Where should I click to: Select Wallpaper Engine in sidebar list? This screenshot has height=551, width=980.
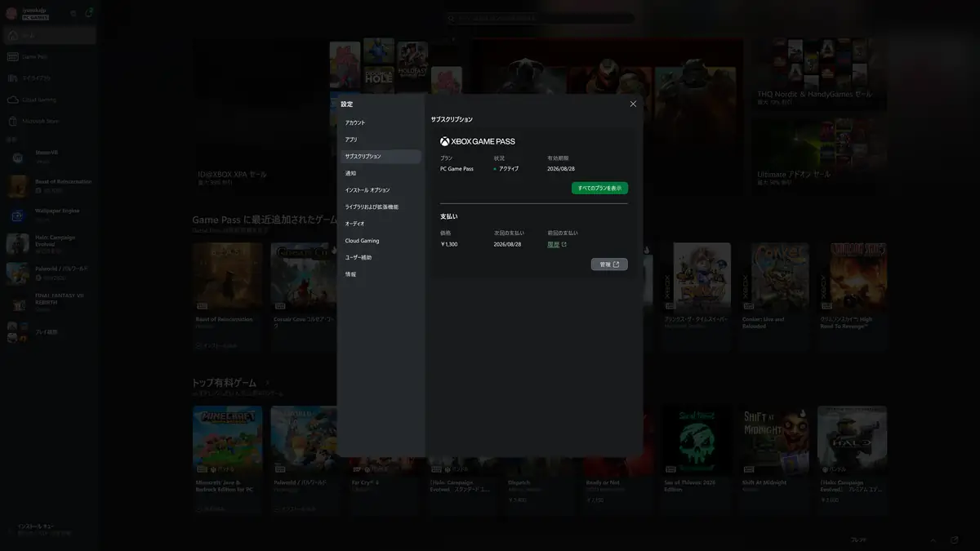49,215
